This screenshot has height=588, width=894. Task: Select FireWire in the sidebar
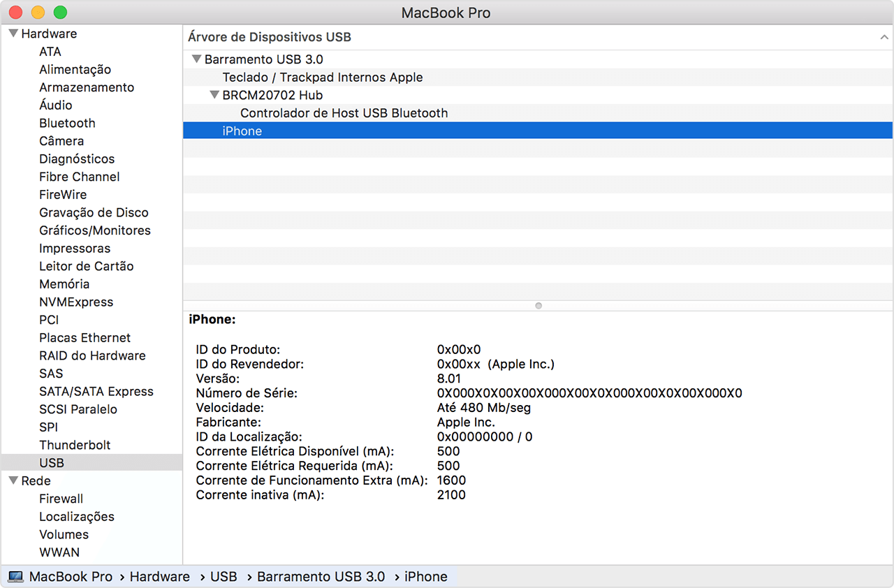pos(62,195)
